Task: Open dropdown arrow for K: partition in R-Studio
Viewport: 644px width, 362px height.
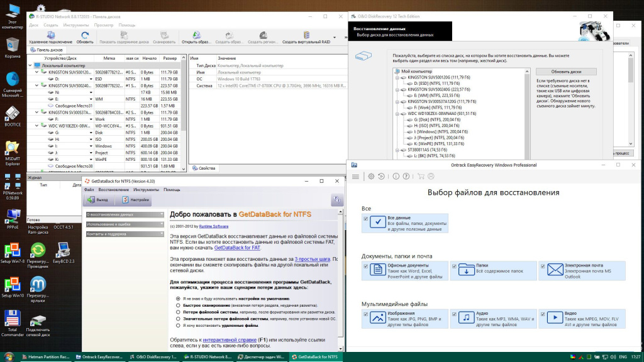Action: (91, 160)
